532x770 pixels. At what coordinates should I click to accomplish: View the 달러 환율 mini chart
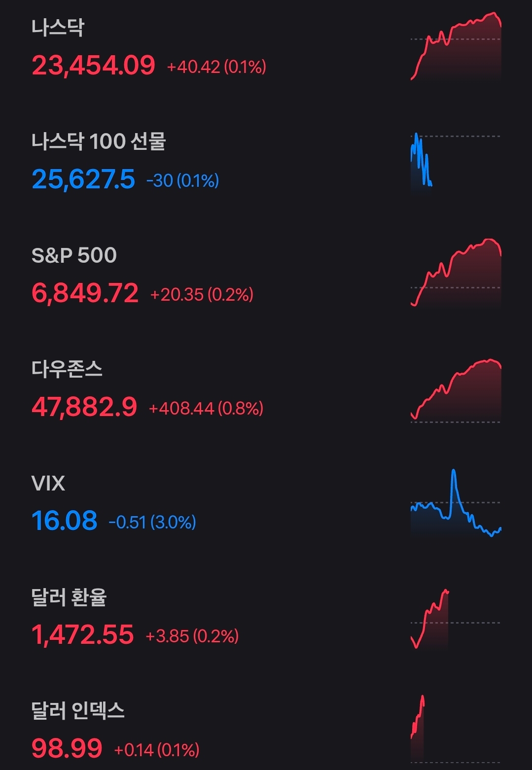coord(430,619)
